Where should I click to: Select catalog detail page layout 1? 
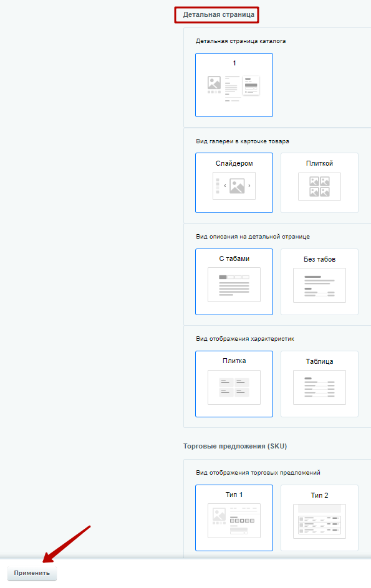point(234,85)
